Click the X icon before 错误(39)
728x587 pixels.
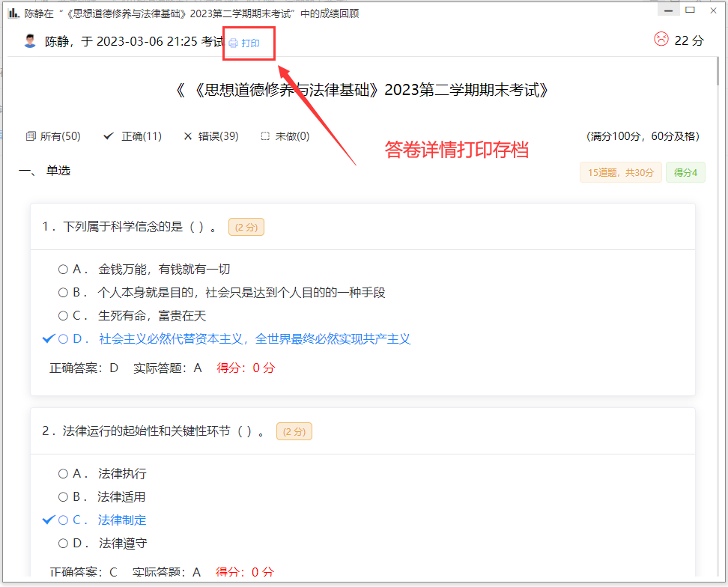tap(189, 136)
